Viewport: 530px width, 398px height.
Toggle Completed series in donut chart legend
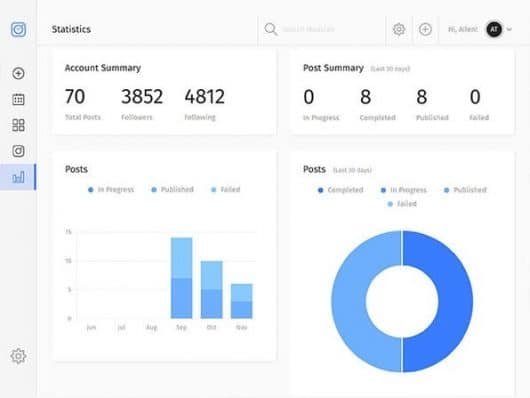[340, 190]
